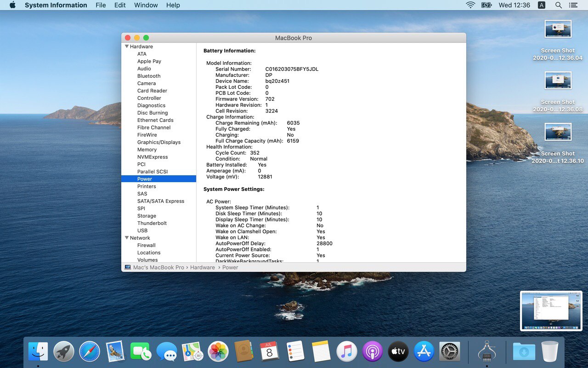Open the Trash in Dock
Screen dimensions: 588x368
tap(550, 352)
